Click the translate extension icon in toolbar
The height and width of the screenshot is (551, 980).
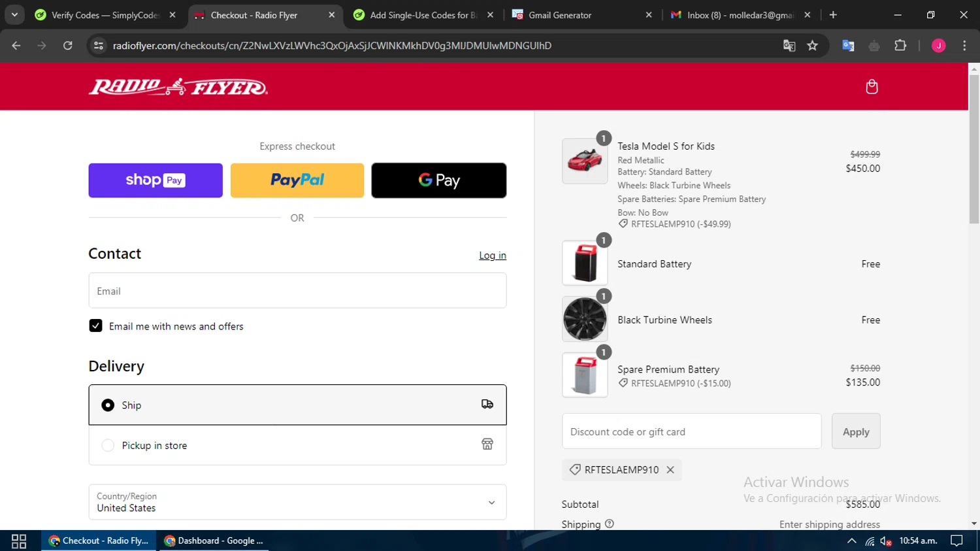coord(848,45)
